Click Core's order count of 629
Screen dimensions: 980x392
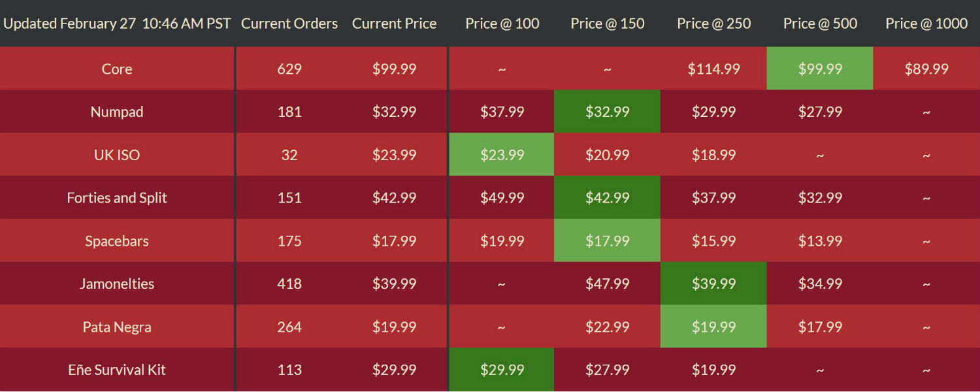[x=289, y=69]
